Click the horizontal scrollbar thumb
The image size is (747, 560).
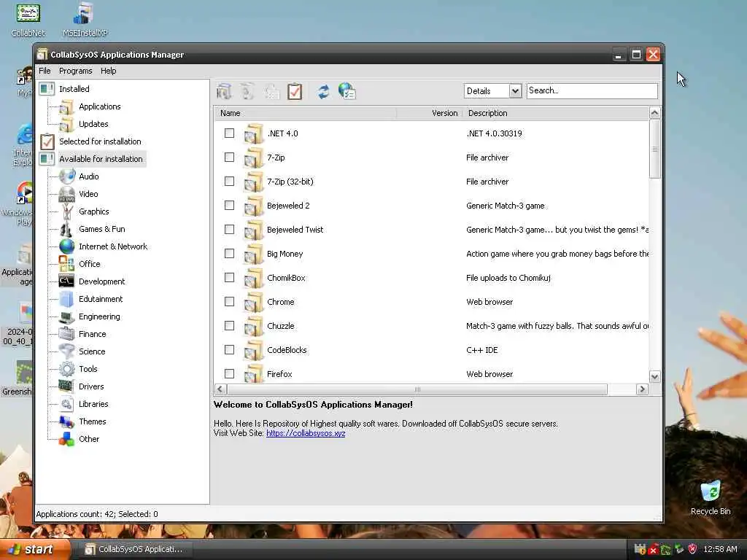click(x=417, y=389)
